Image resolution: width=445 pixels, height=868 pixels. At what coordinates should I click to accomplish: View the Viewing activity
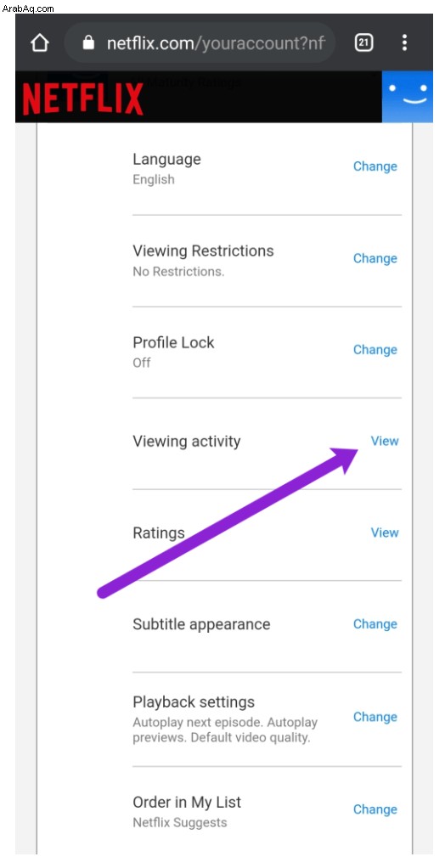[x=385, y=441]
